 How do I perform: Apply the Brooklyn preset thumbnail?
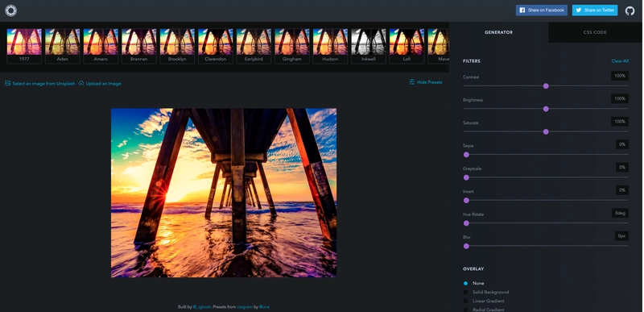177,46
